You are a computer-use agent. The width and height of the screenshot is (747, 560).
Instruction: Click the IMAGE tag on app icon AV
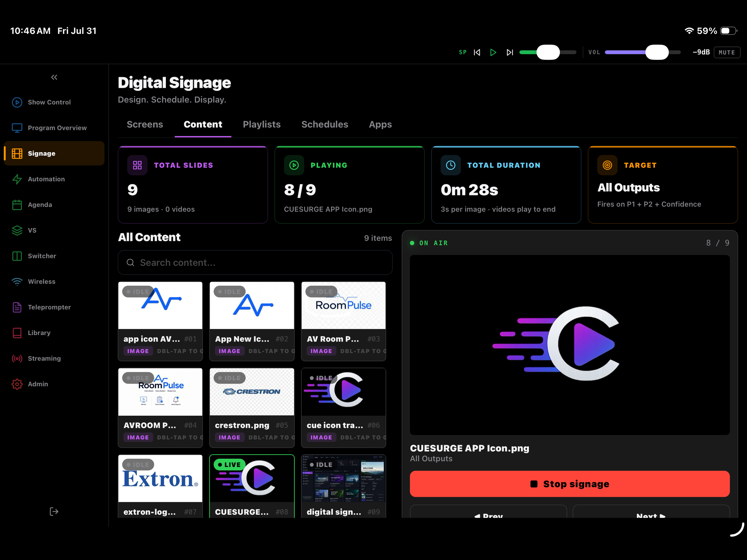pyautogui.click(x=138, y=351)
